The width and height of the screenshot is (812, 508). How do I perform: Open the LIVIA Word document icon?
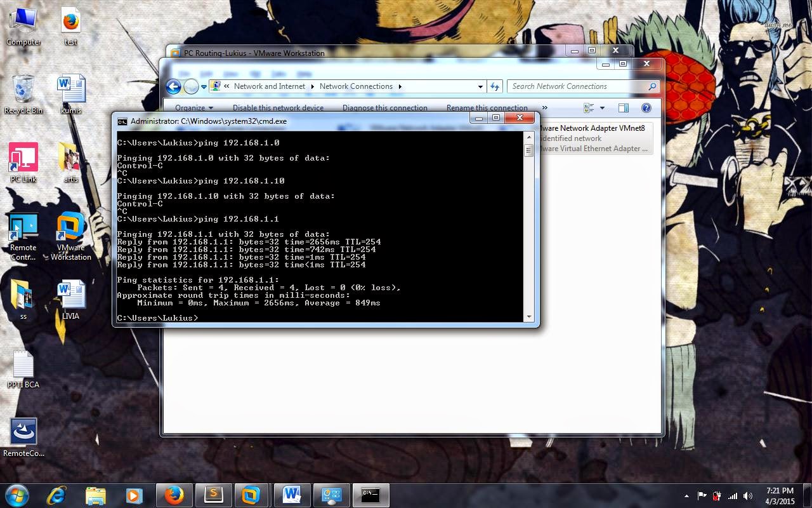(70, 300)
